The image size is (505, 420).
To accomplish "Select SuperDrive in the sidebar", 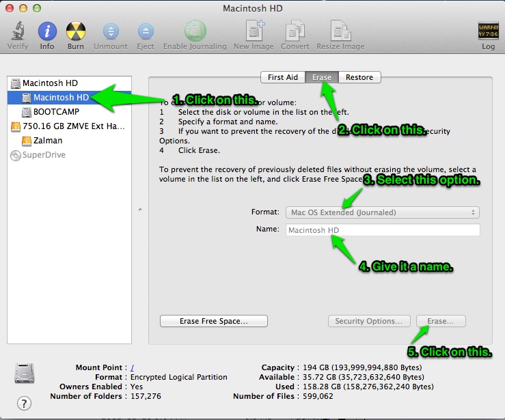I will 69,155.
